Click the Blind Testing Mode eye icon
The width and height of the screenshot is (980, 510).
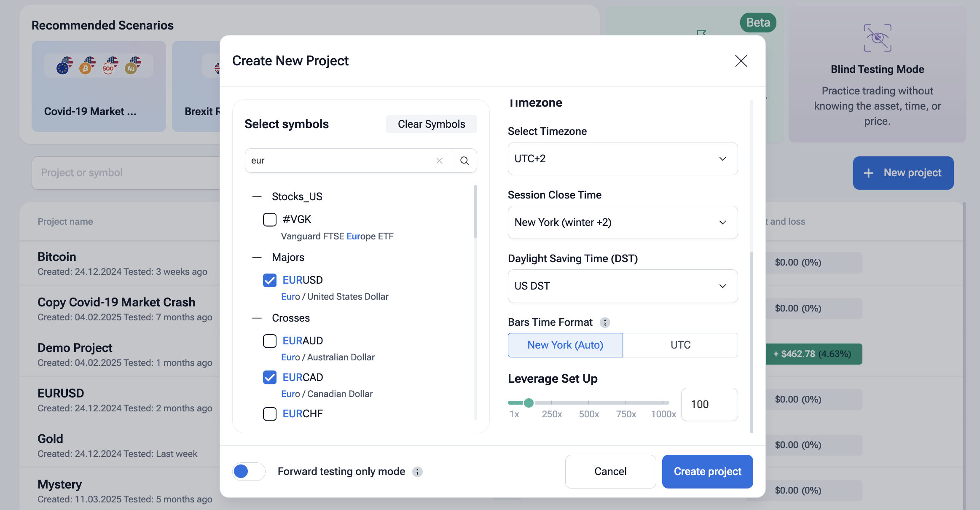877,38
